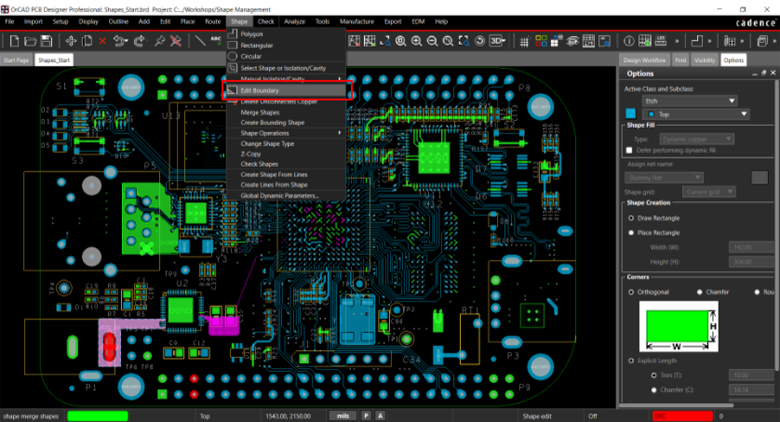Image resolution: width=780 pixels, height=422 pixels.
Task: Click the Open folder icon
Action: tap(30, 41)
